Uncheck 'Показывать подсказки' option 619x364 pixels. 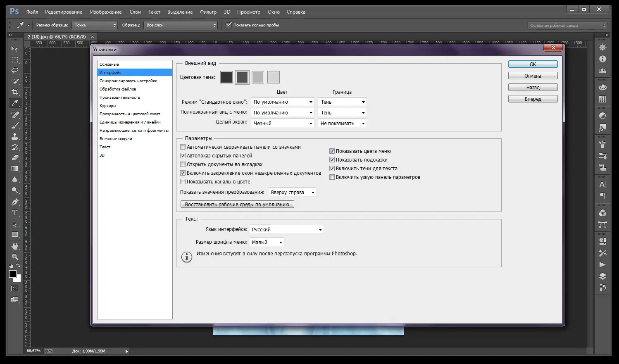point(332,160)
